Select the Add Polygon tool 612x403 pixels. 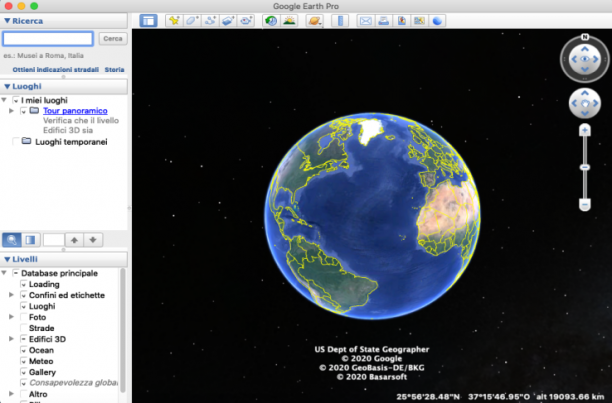192,21
